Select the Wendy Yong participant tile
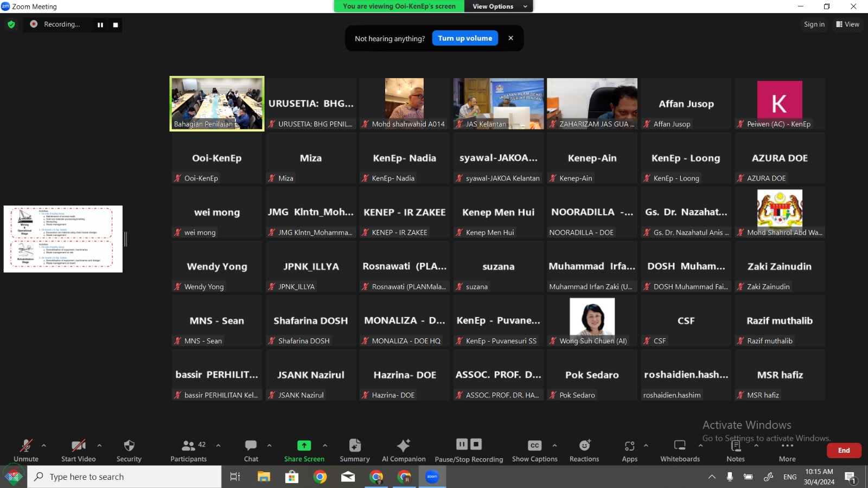This screenshot has width=868, height=488. coord(217,266)
